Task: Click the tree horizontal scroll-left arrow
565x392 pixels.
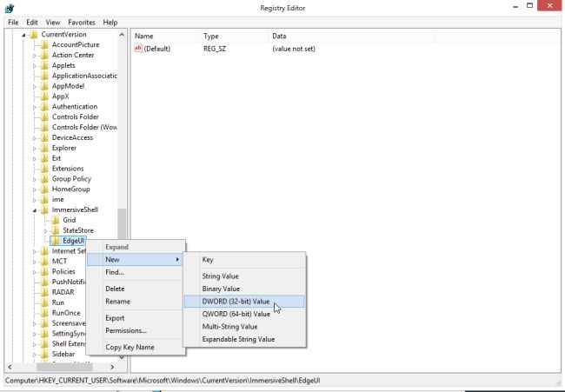Action: 10,367
